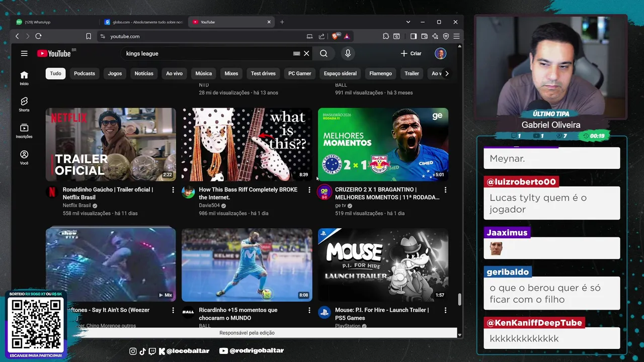Switch to the globo.com browser tab
The image size is (644, 362).
[144, 22]
